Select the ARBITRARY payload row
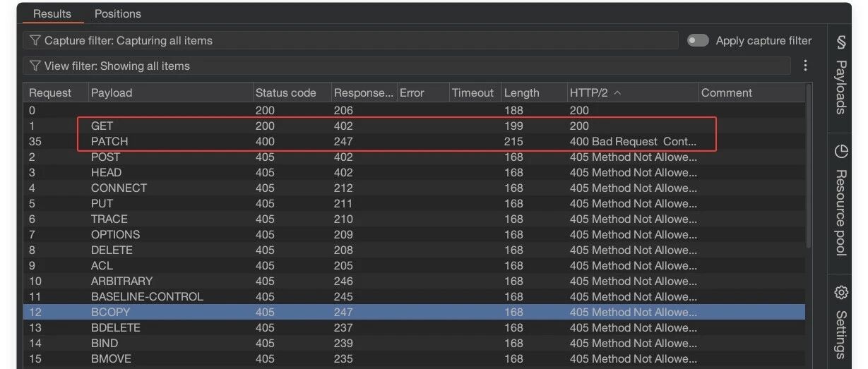 tap(414, 281)
